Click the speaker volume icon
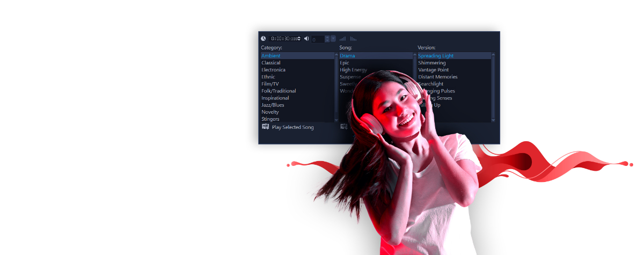The height and width of the screenshot is (255, 644). coord(306,39)
